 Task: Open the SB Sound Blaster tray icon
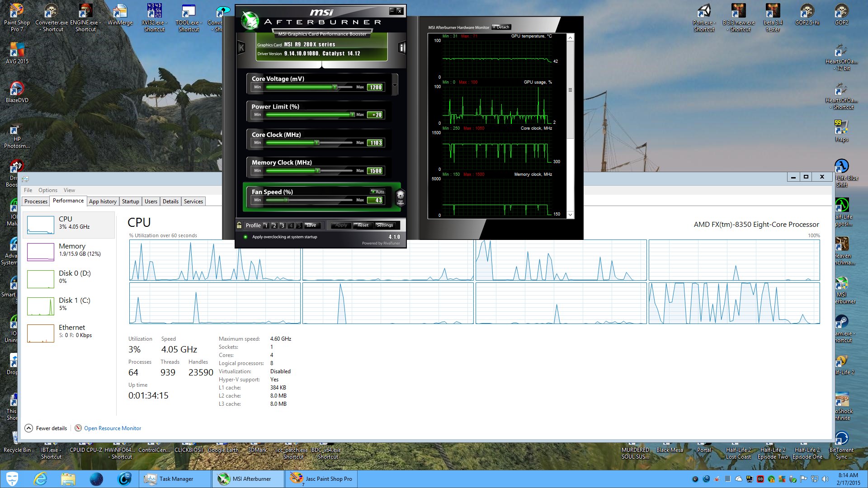point(760,479)
